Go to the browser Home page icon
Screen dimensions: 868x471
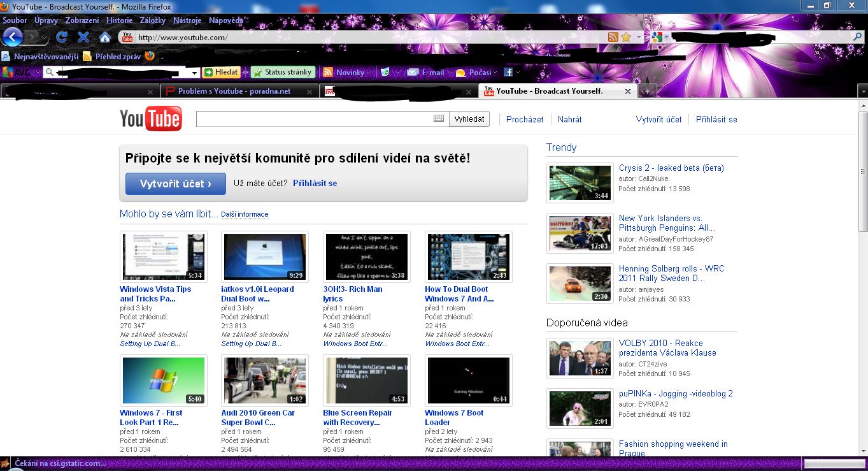coord(104,37)
